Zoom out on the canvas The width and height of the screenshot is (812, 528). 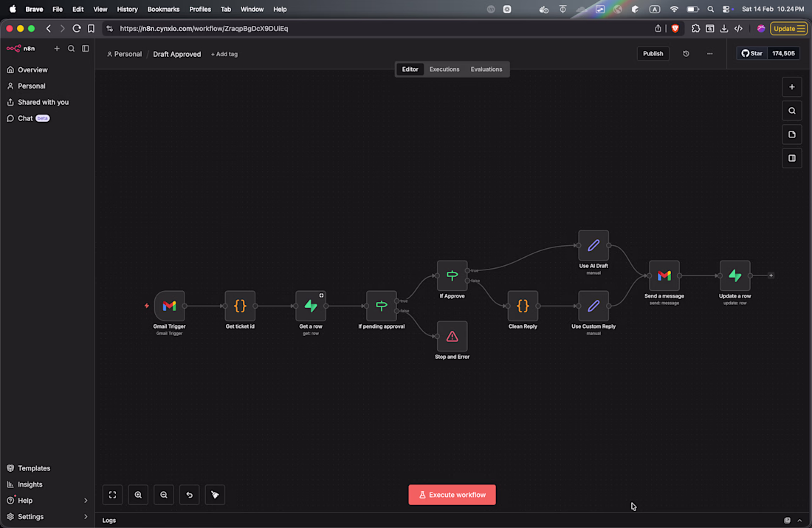(x=164, y=495)
